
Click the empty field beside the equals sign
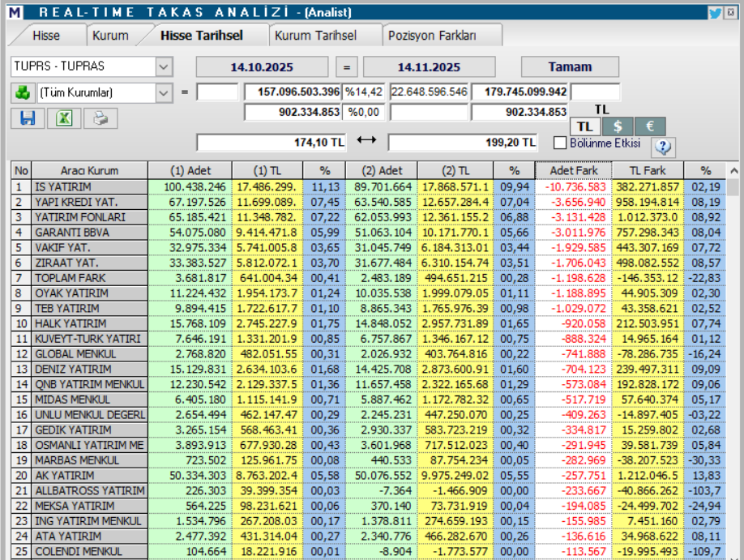click(217, 92)
